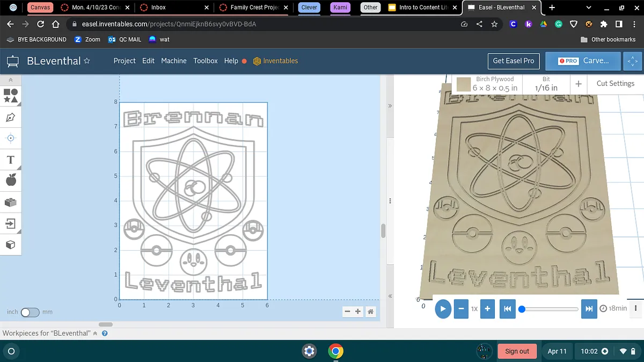Open the Birch Plywood material dropdown
Viewport: 644px width, 362px height.
(487, 84)
